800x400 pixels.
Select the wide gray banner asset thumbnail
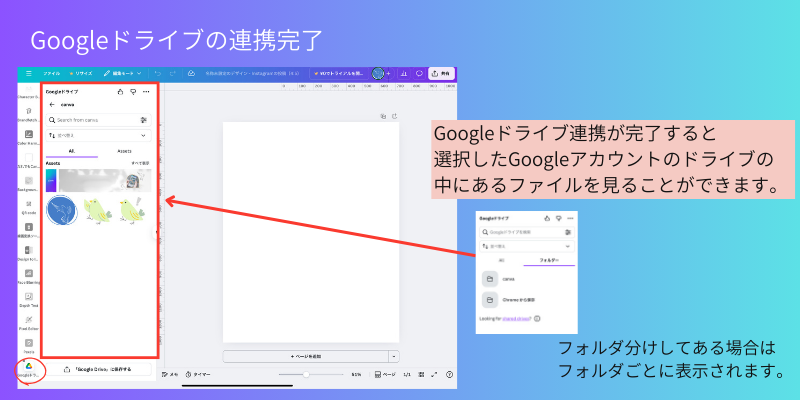coord(105,181)
